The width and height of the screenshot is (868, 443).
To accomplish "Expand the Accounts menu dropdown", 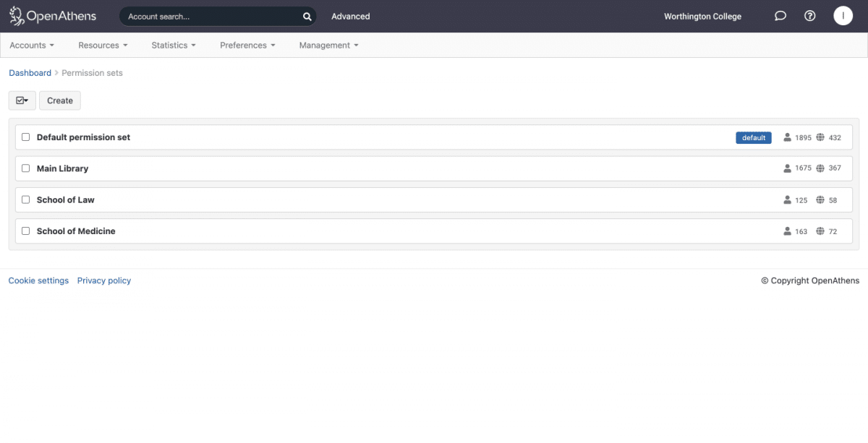I will click(32, 46).
